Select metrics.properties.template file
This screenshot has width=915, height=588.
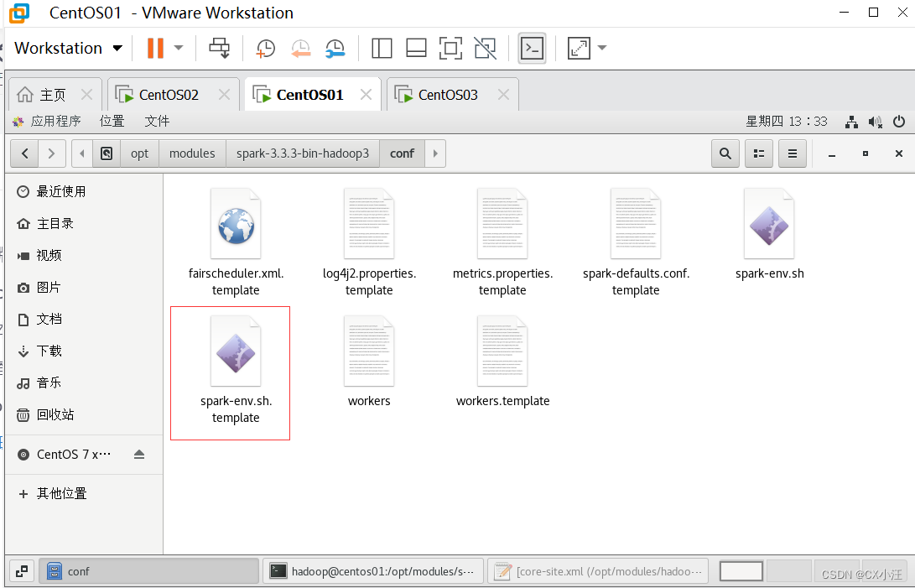tap(502, 242)
